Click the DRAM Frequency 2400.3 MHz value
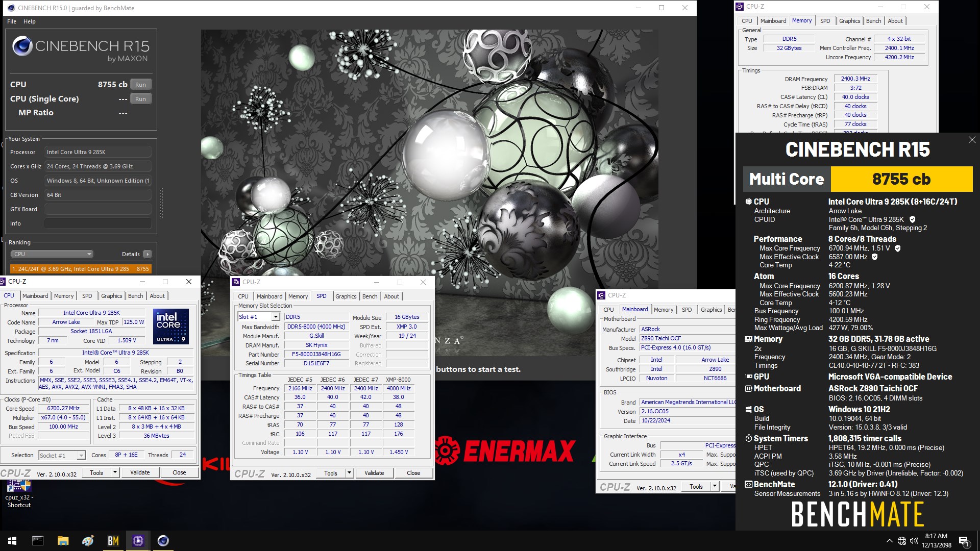Viewport: 980px width, 551px height. pyautogui.click(x=855, y=79)
